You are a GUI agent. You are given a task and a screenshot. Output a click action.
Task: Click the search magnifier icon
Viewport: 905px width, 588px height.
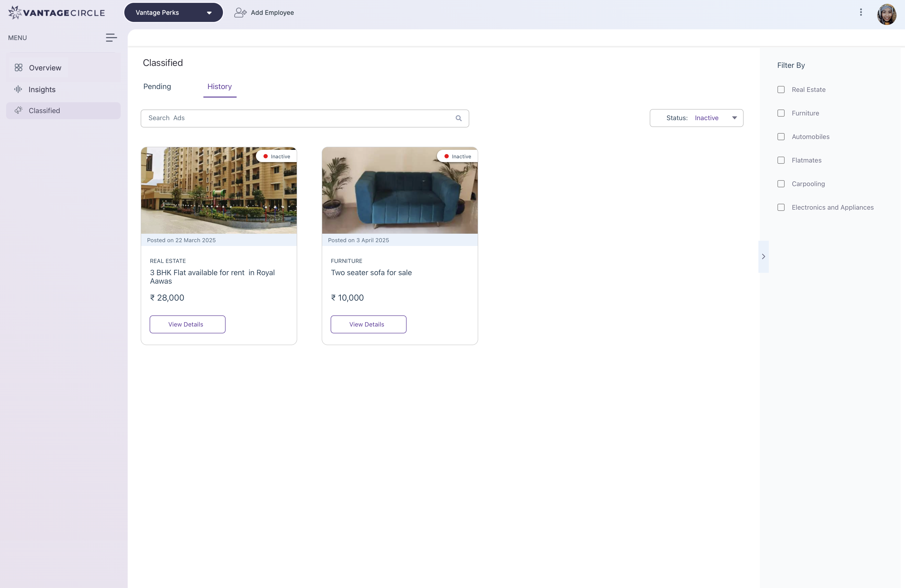point(459,118)
